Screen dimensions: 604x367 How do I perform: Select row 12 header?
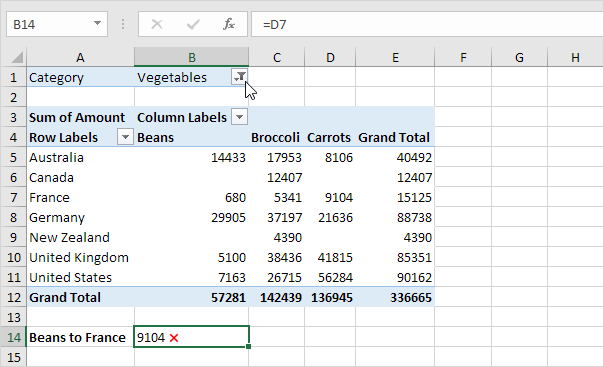[13, 297]
